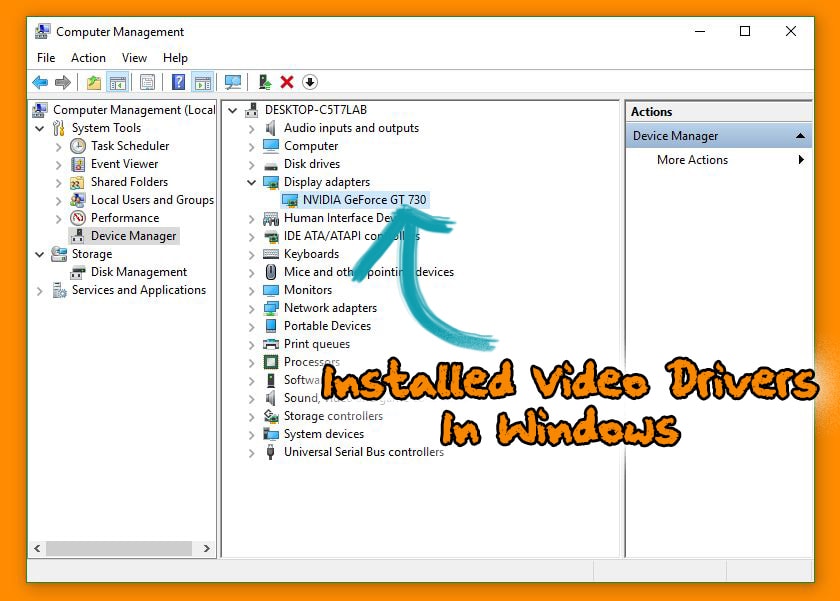Screen dimensions: 840x601
Task: Expand the Network adapters category
Action: point(252,308)
